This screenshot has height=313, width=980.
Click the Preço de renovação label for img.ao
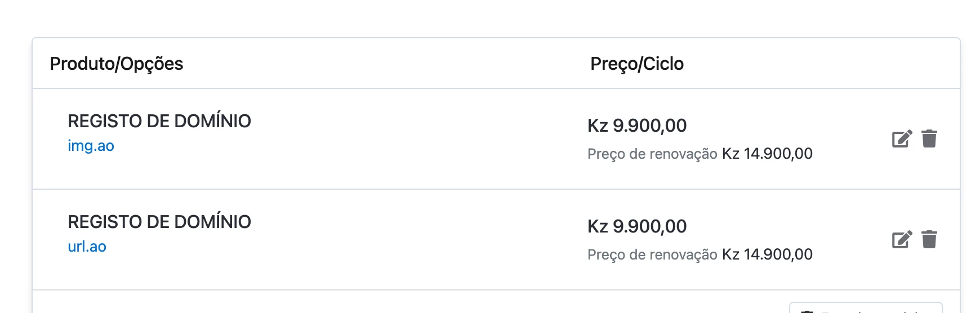(652, 154)
